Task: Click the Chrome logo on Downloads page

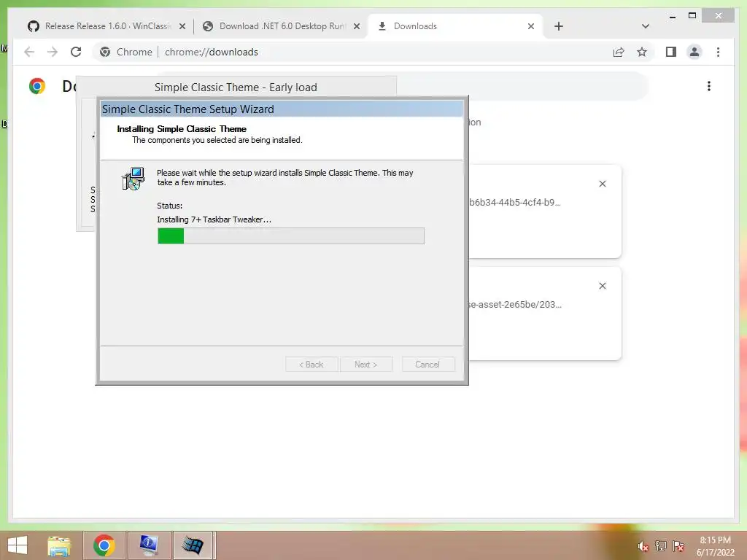Action: [37, 86]
